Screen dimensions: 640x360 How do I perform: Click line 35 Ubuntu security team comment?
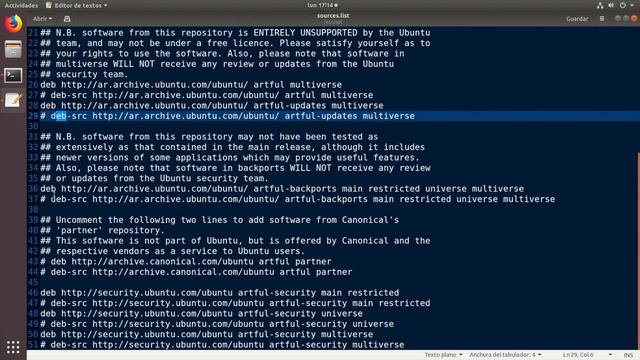point(154,178)
